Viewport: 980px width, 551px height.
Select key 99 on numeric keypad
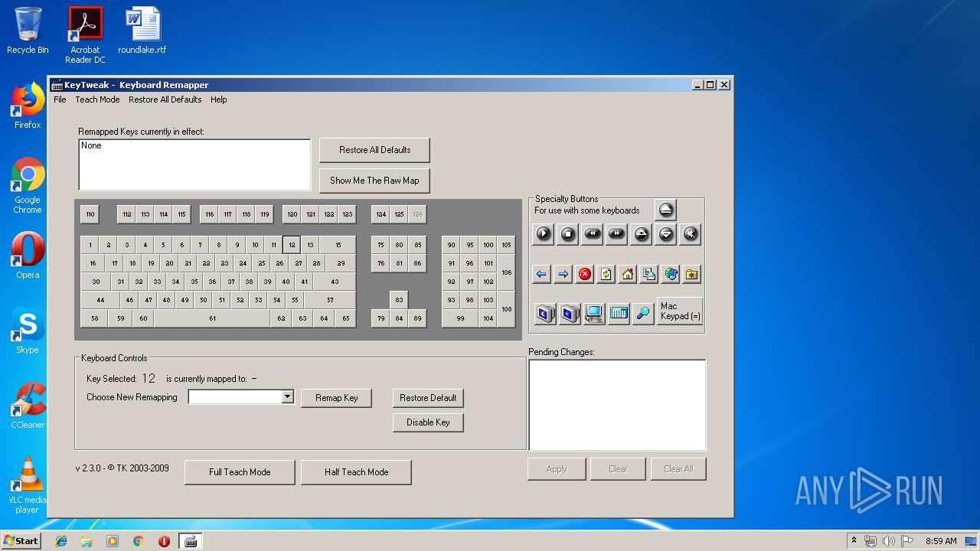[460, 318]
